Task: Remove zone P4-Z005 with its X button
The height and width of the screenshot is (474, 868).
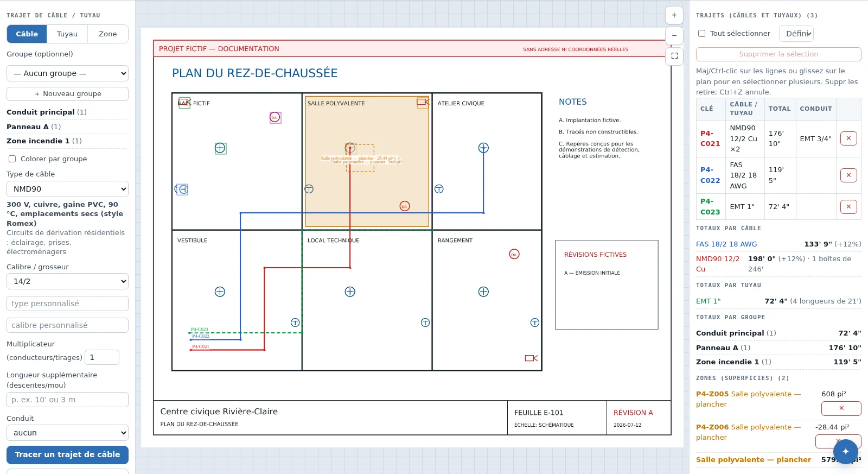Action: [x=841, y=408]
